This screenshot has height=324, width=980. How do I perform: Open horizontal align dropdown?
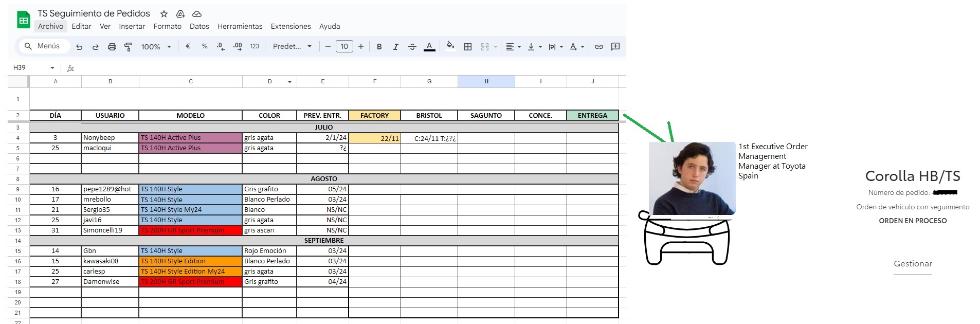[x=513, y=47]
